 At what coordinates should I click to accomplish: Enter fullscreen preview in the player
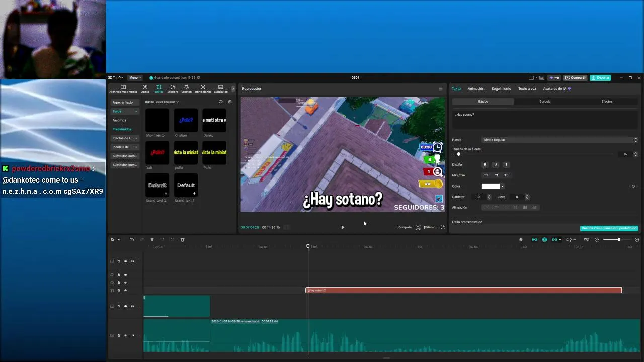443,227
